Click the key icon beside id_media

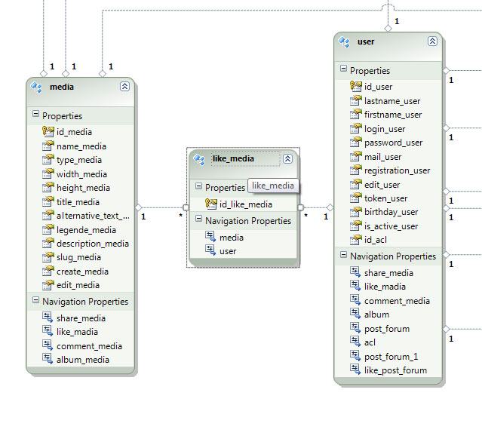click(x=49, y=132)
